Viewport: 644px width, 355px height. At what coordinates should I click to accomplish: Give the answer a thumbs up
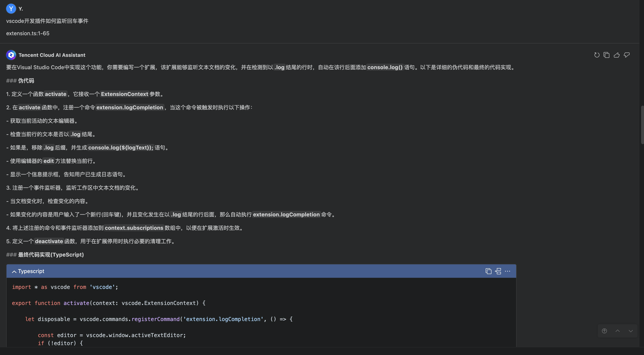[617, 55]
